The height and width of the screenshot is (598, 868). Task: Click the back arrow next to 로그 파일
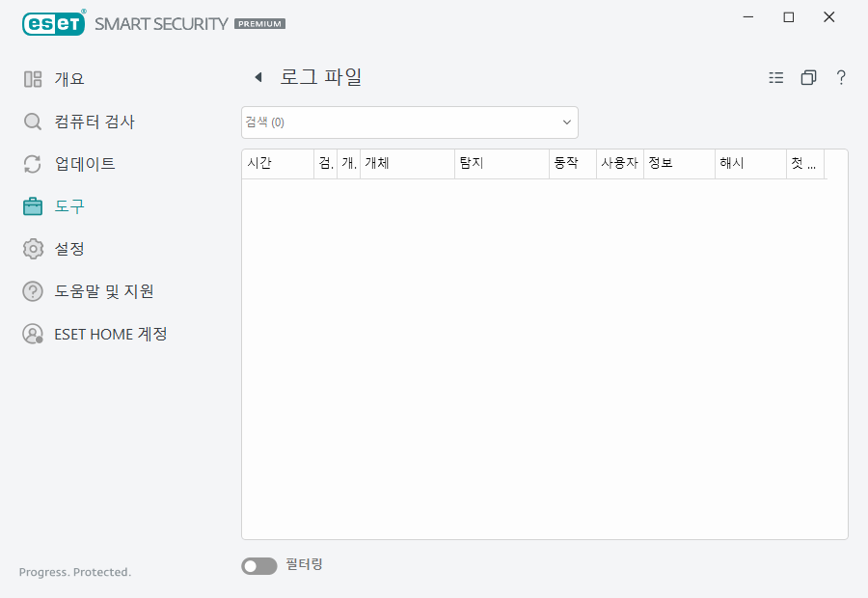pos(258,76)
